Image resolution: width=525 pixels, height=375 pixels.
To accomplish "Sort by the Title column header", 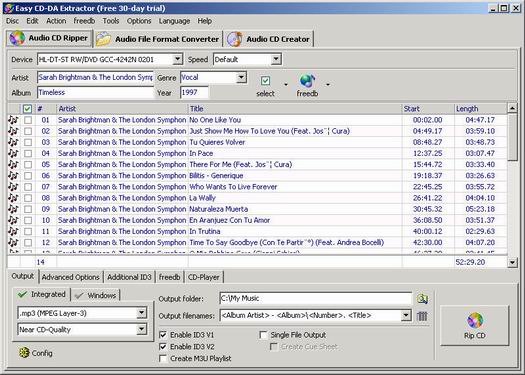I will 295,109.
